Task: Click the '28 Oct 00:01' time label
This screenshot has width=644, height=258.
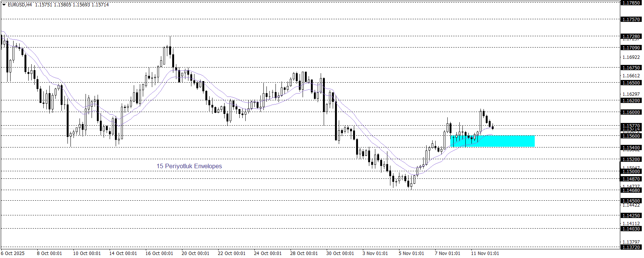Action: pyautogui.click(x=304, y=253)
